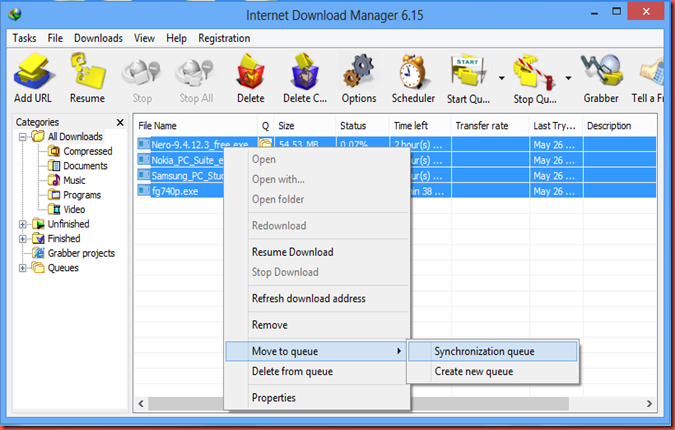Sort by Description column header
Viewport: 675px width, 430px height.
point(620,126)
